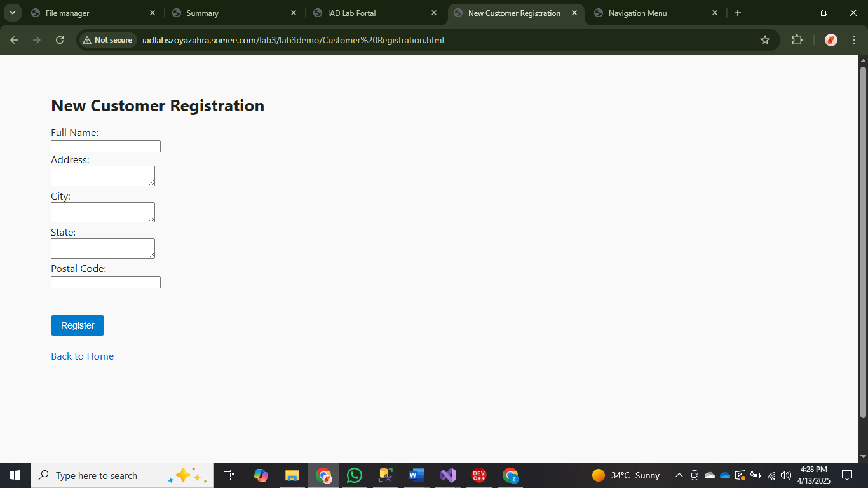This screenshot has height=488, width=868.
Task: Open the weather widget showing 34°C Sunny
Action: click(626, 475)
